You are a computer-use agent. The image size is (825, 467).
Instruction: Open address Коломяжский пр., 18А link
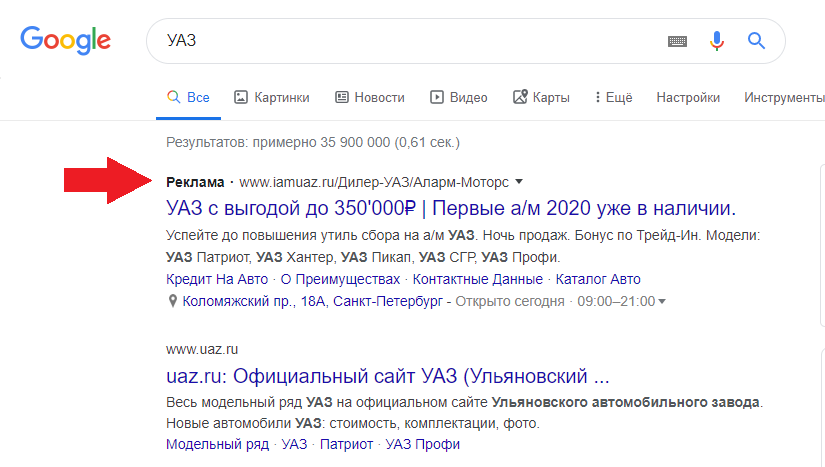click(313, 301)
